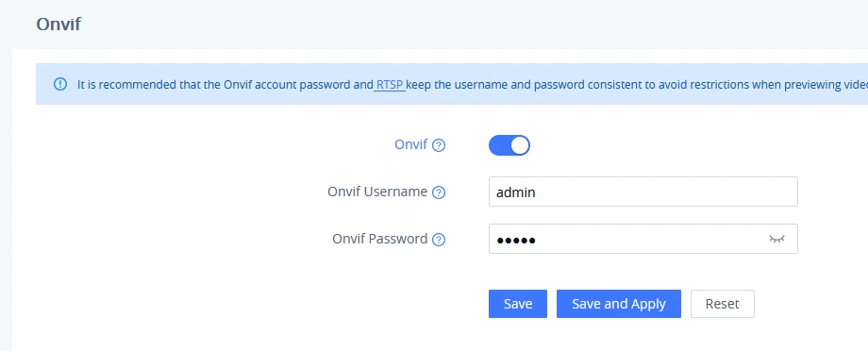Click the Save button
The width and height of the screenshot is (868, 351).
(x=518, y=304)
